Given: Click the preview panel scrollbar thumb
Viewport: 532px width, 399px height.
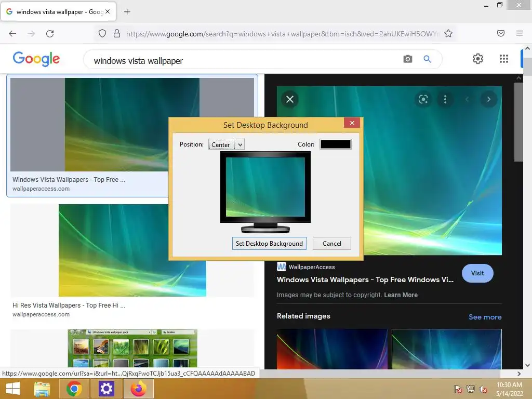Looking at the screenshot, I should 518,122.
